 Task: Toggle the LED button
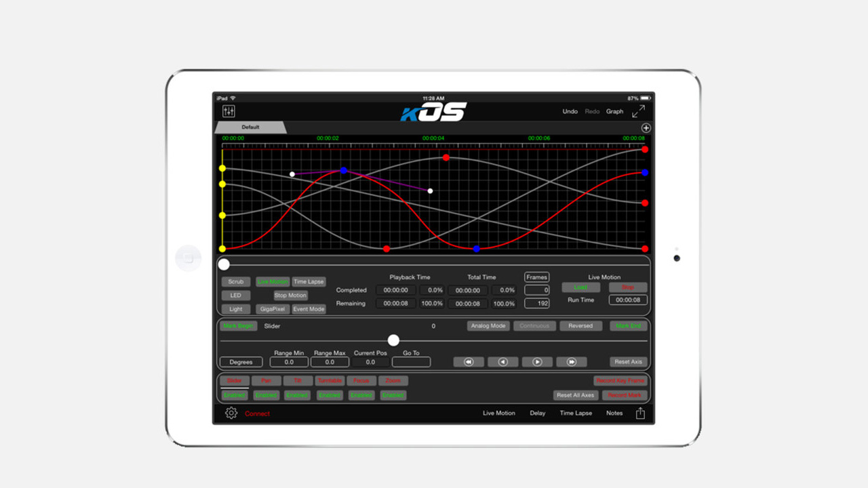coord(235,296)
